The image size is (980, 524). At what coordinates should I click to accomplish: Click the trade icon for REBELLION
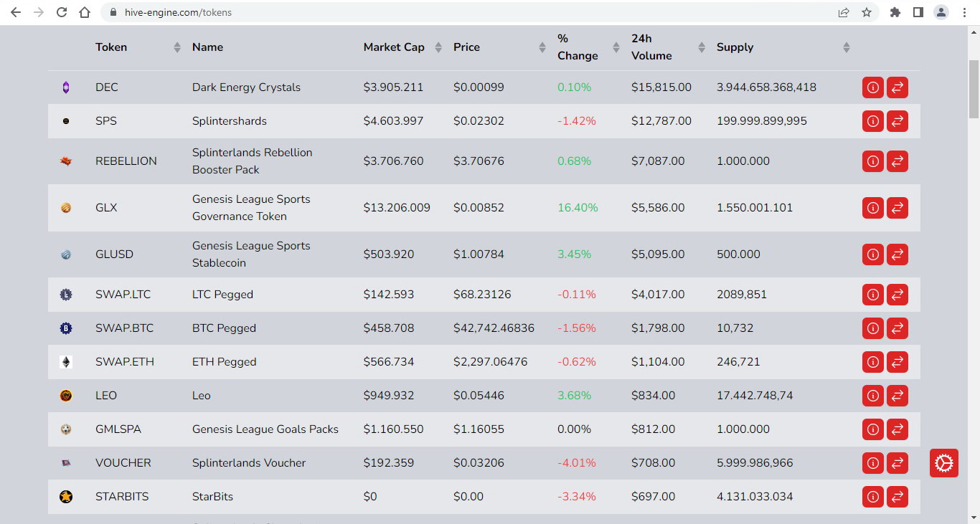[897, 161]
